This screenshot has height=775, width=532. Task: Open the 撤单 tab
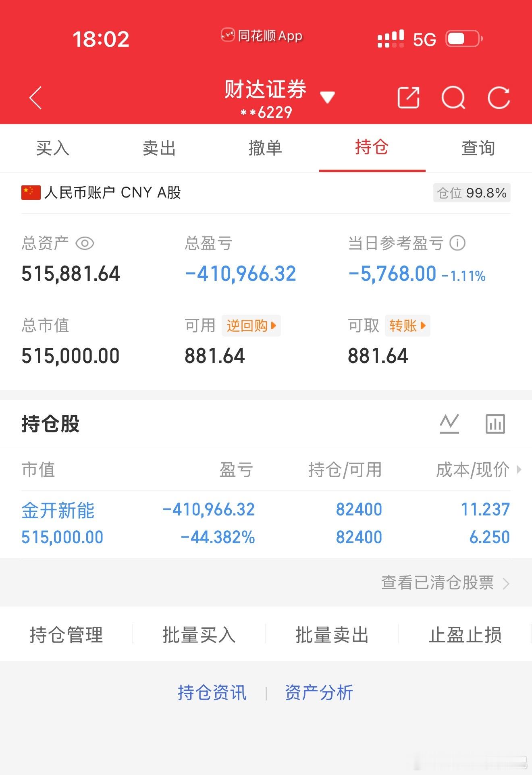(265, 148)
